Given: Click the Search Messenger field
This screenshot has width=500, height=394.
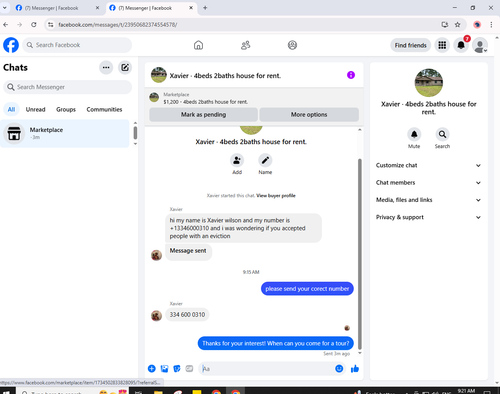Looking at the screenshot, I should (67, 87).
